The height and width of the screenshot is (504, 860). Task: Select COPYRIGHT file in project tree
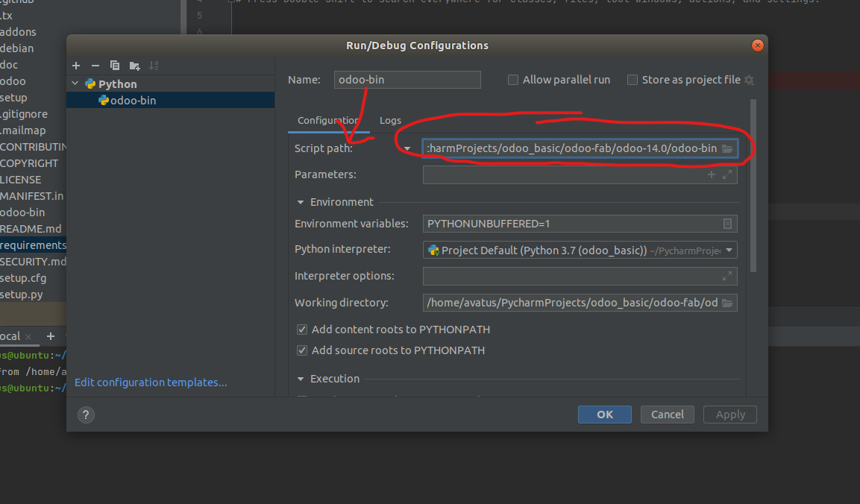29,163
